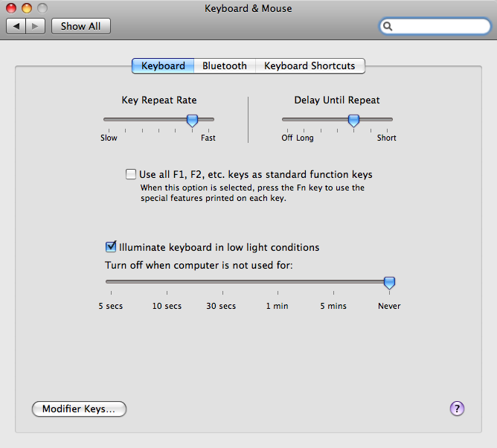Image resolution: width=497 pixels, height=448 pixels.
Task: Click the Delay Until Repeat slider thumb
Action: click(353, 121)
